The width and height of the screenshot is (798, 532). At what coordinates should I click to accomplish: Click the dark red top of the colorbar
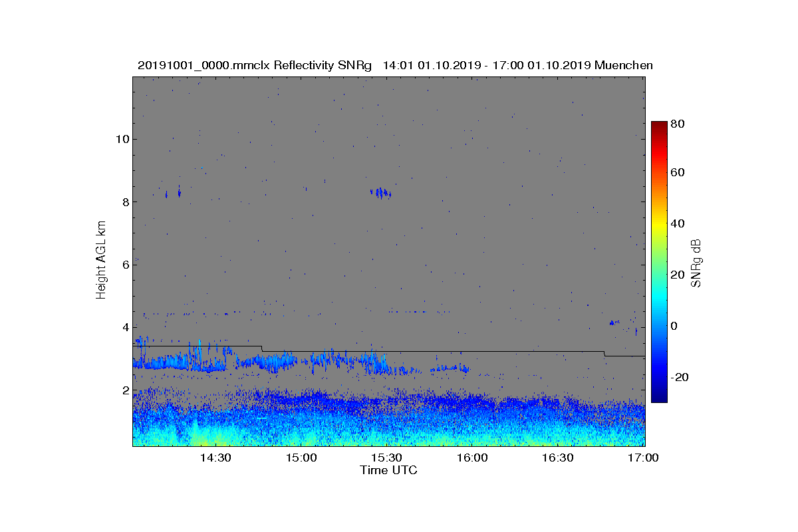click(659, 125)
